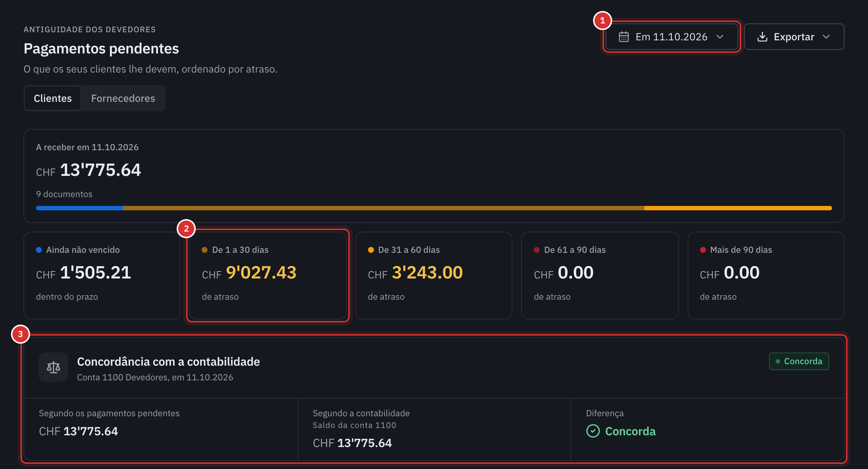Select the Ainda não vencido card

pos(102,276)
